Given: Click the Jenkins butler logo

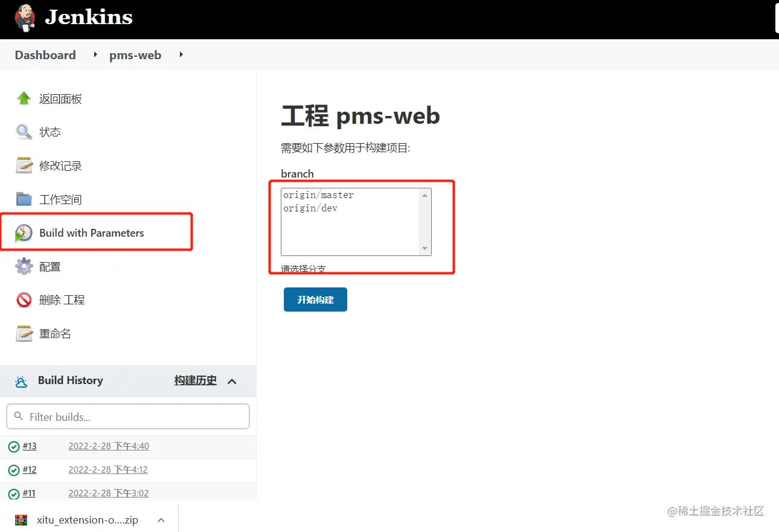Looking at the screenshot, I should coord(25,18).
